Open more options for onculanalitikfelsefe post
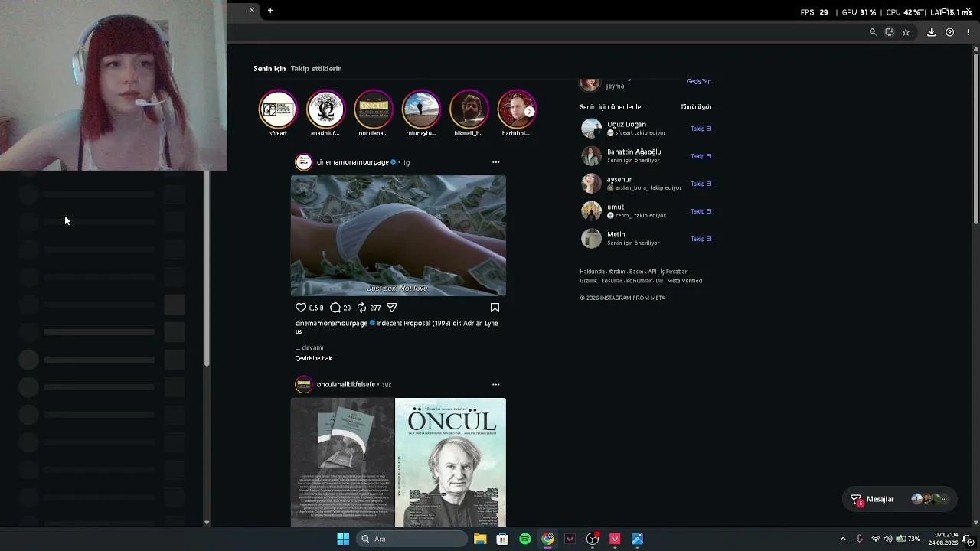 495,384
